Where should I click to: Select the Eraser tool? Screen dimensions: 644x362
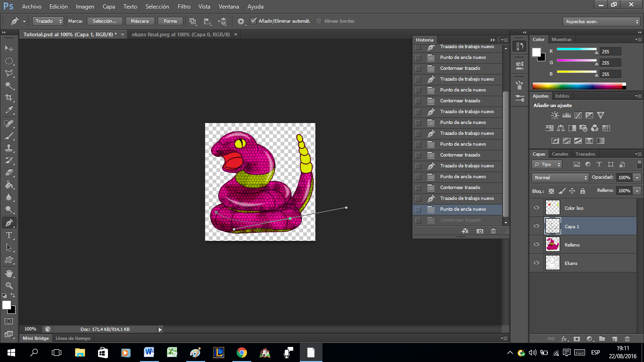[x=9, y=173]
